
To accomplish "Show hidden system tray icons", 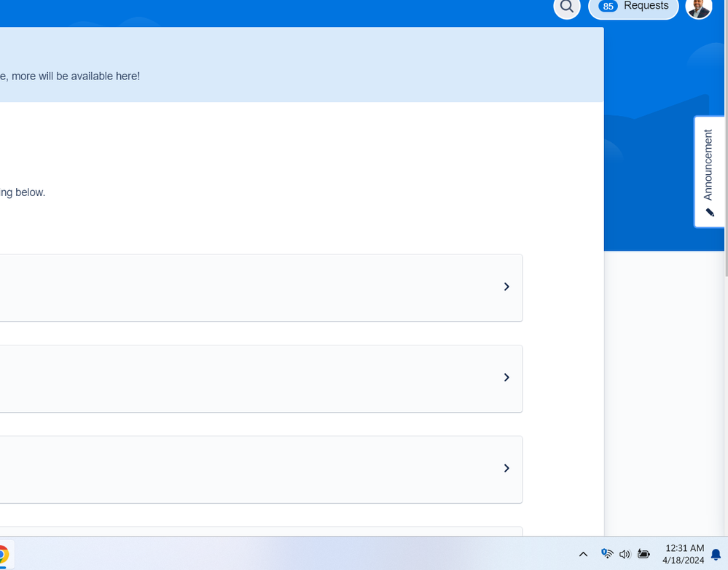I will click(583, 554).
